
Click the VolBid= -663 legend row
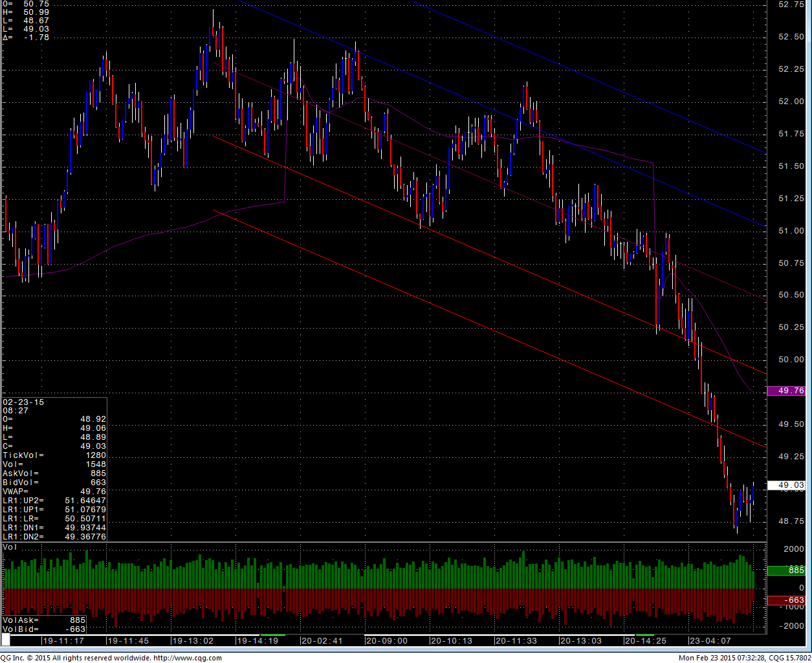click(x=44, y=629)
